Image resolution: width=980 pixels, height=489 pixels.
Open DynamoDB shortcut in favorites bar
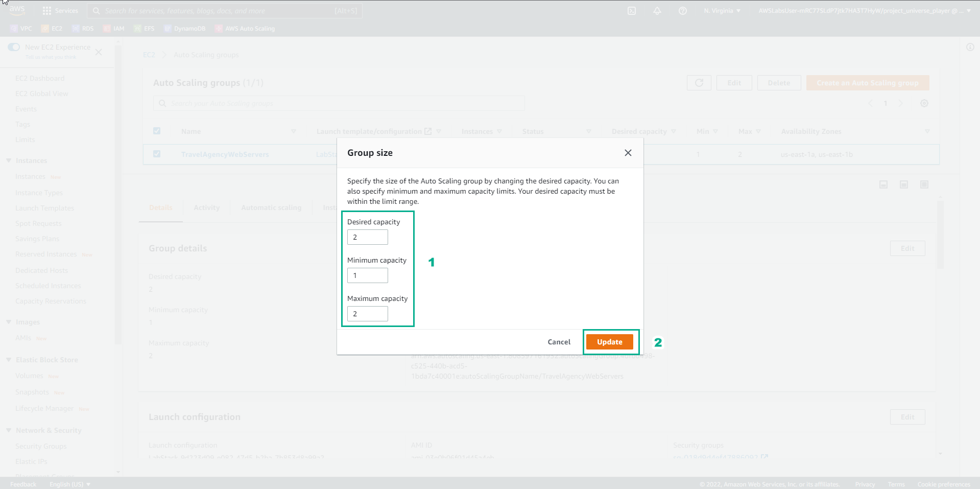184,29
